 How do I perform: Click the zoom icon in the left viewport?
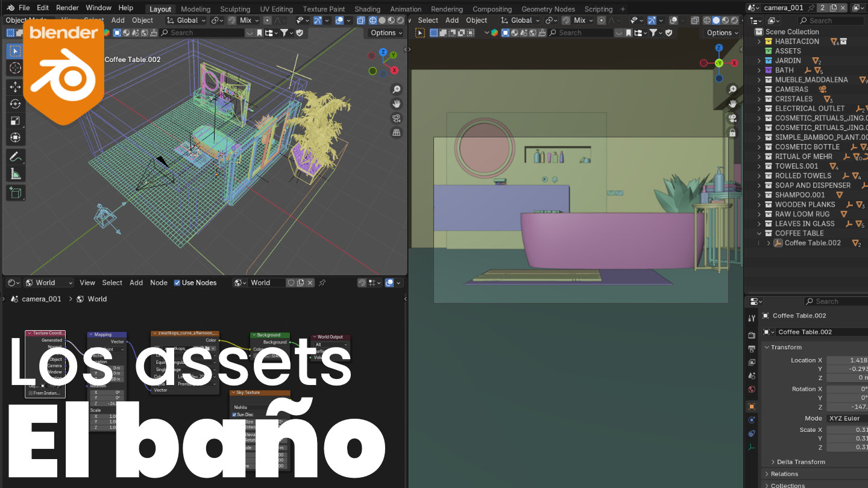397,90
